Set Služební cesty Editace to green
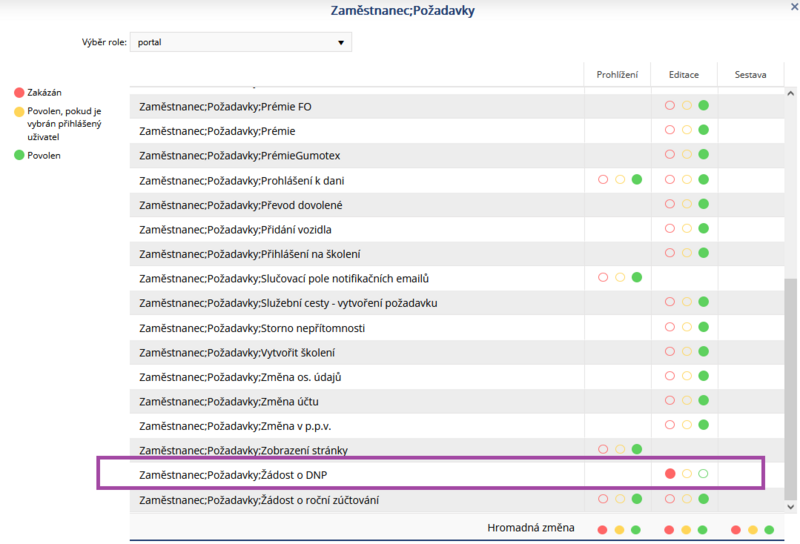The width and height of the screenshot is (800, 544). pyautogui.click(x=704, y=302)
